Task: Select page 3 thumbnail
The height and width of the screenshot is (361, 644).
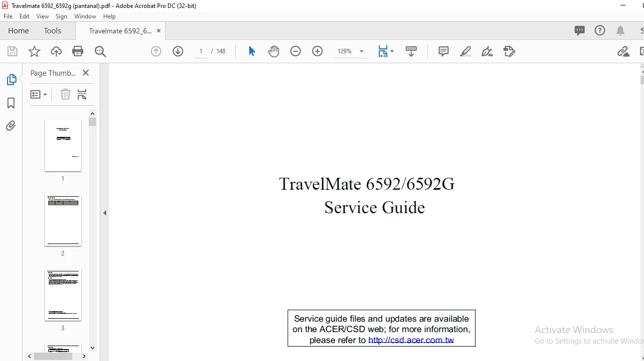Action: coord(63,295)
